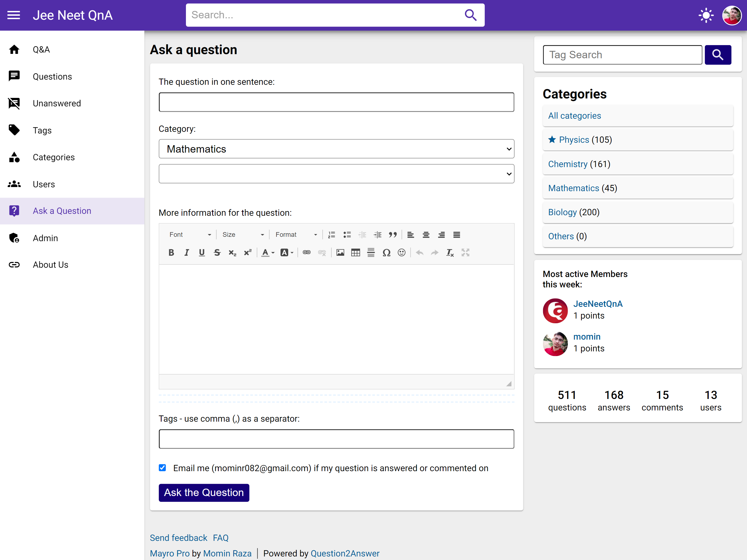This screenshot has width=747, height=560.
Task: Click the Insert Table icon
Action: tap(355, 253)
